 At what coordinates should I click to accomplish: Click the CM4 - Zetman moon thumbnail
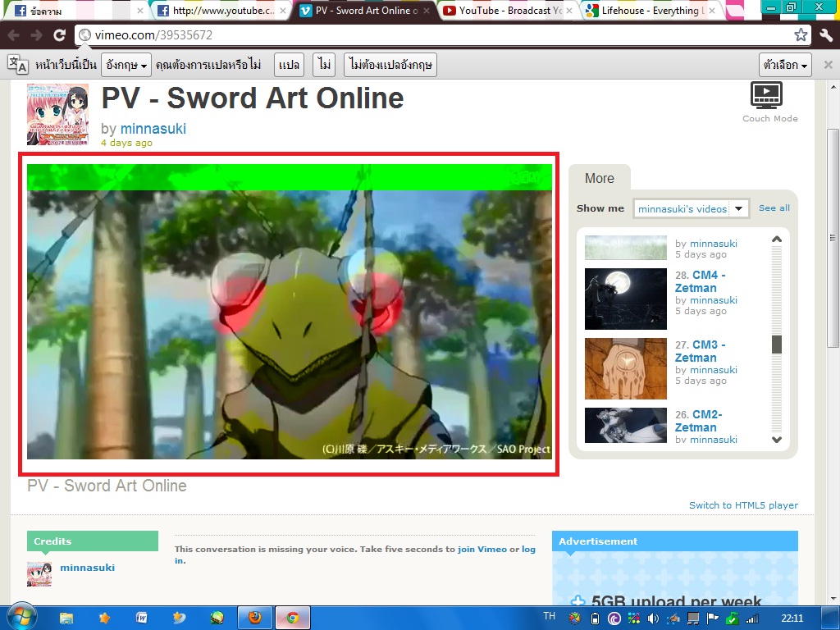coord(626,299)
